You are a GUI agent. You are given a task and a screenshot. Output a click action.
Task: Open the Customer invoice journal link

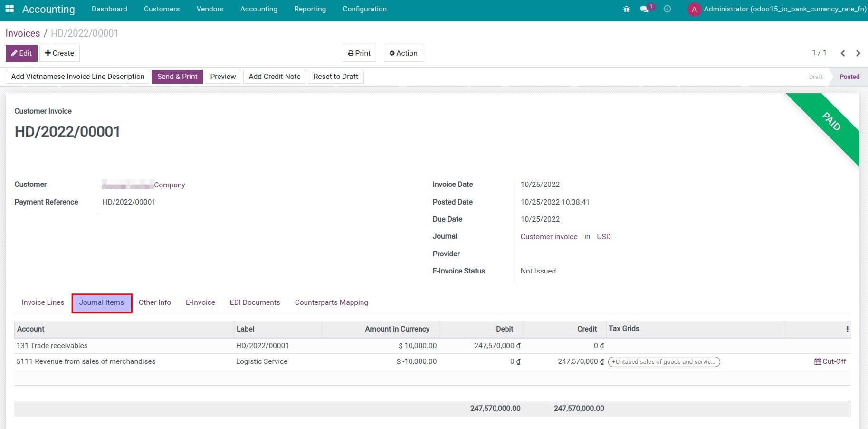(549, 237)
